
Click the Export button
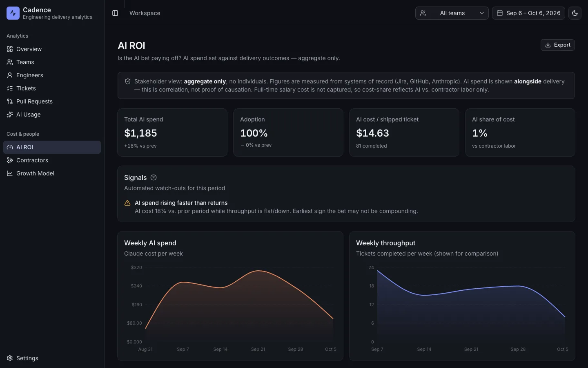tap(558, 45)
